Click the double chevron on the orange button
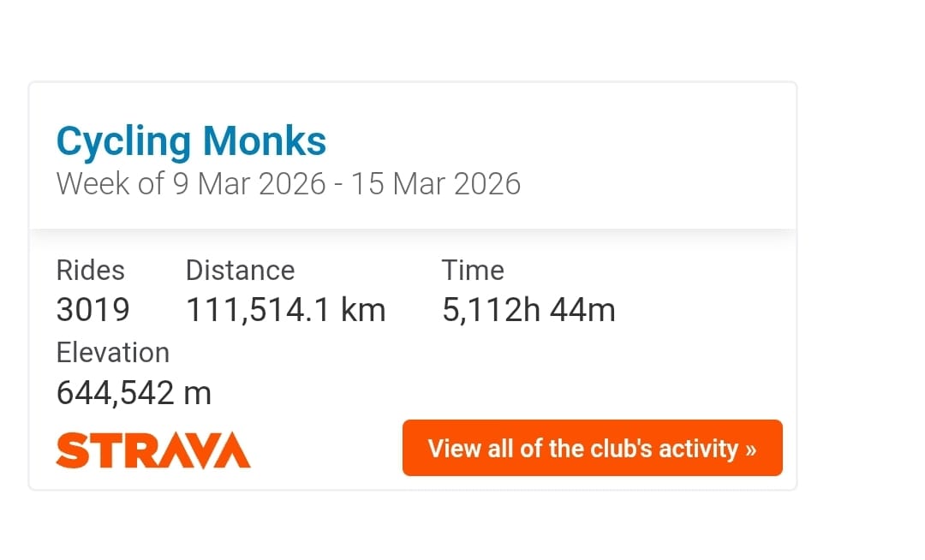Viewport: 925px width, 560px height. tap(750, 450)
